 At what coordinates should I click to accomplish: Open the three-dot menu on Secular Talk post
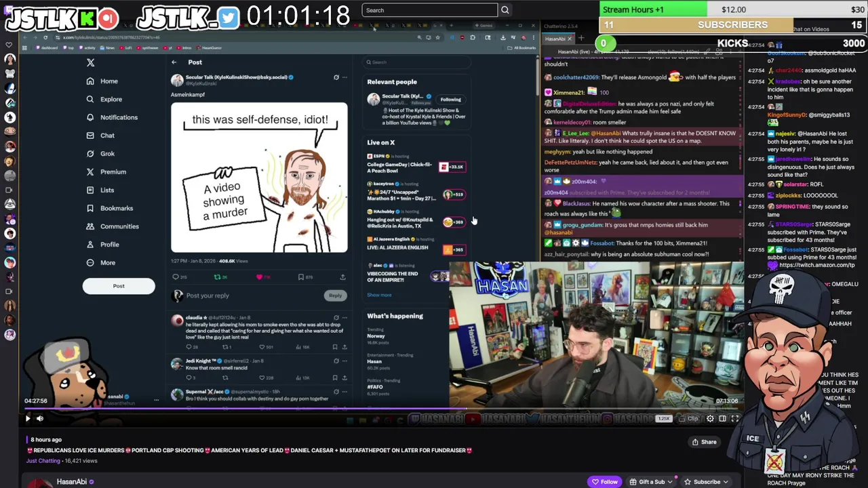click(x=344, y=77)
